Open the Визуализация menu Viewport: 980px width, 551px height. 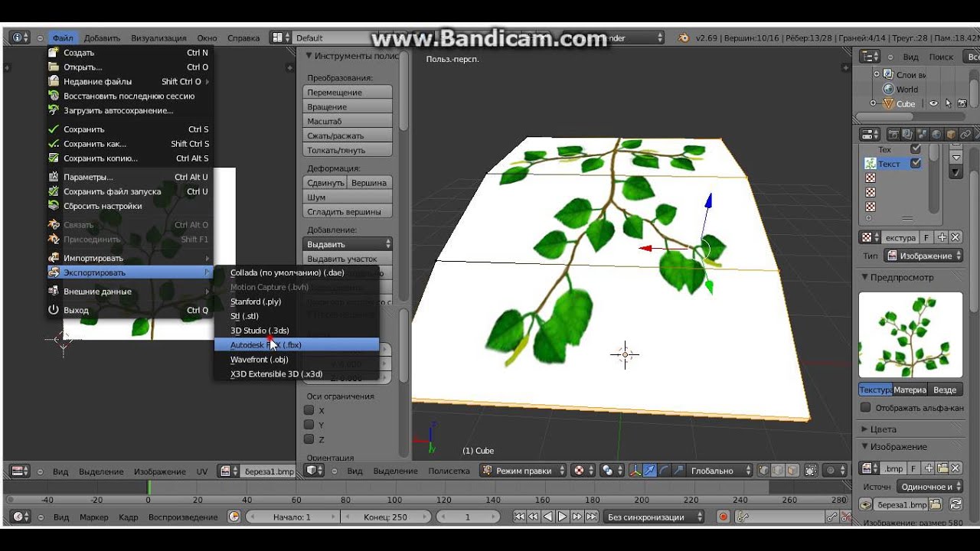point(158,37)
